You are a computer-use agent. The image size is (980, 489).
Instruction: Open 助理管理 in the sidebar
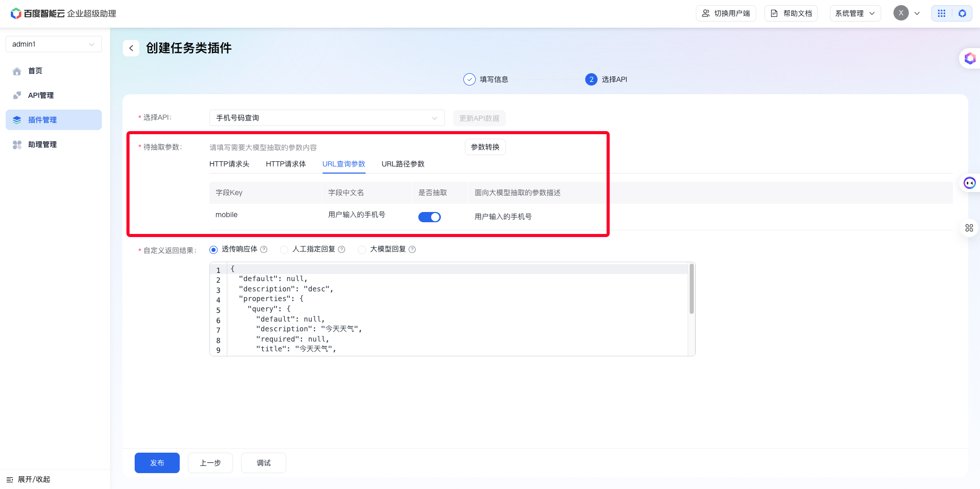54,144
